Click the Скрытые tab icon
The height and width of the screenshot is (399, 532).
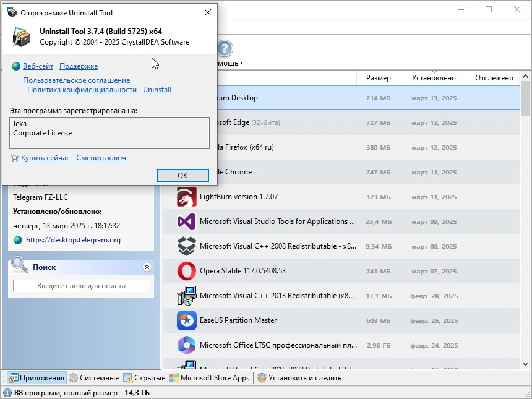click(127, 378)
